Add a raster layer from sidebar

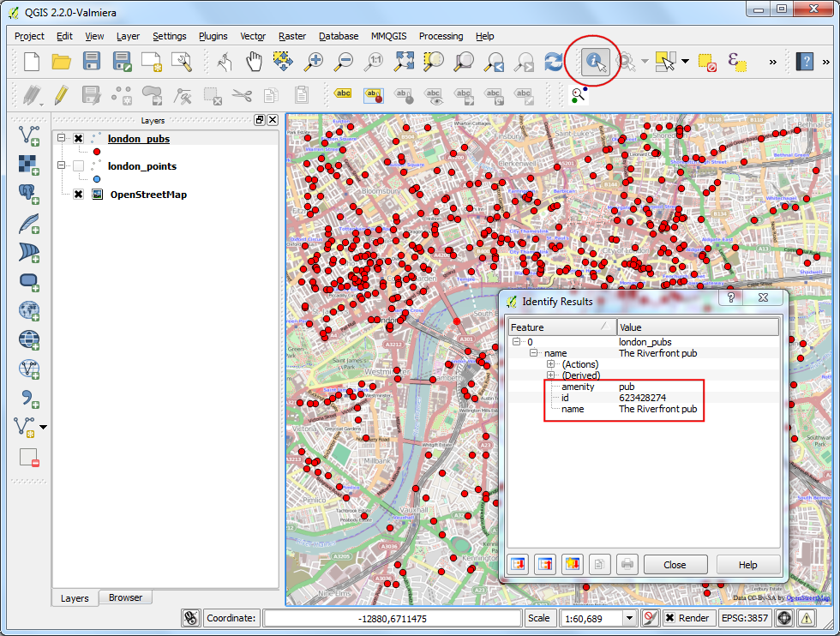(x=29, y=165)
